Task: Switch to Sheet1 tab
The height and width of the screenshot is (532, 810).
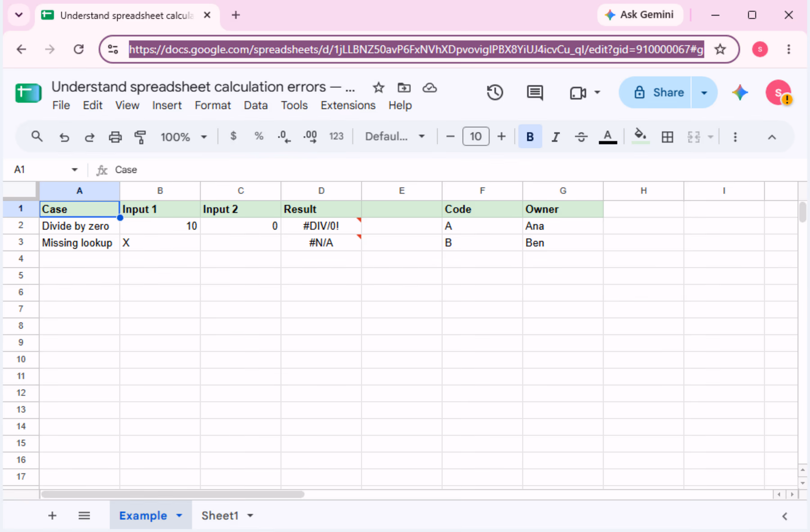Action: click(x=220, y=515)
